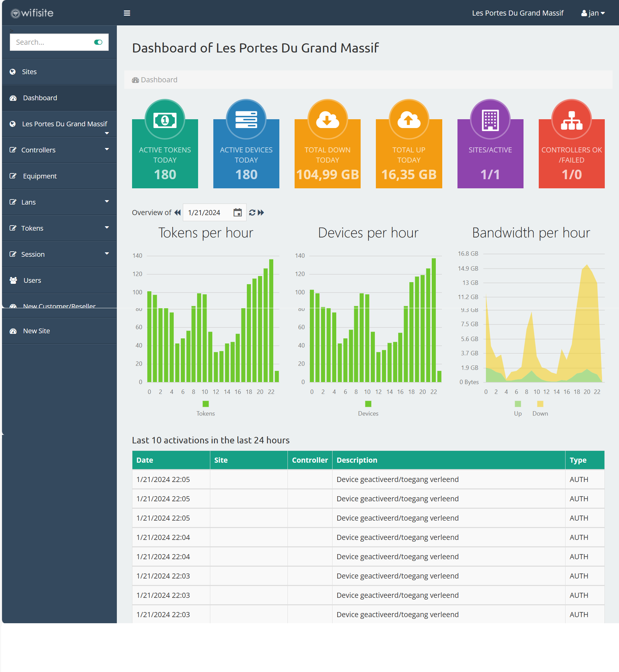Refresh the overview with the reload icon

point(252,213)
